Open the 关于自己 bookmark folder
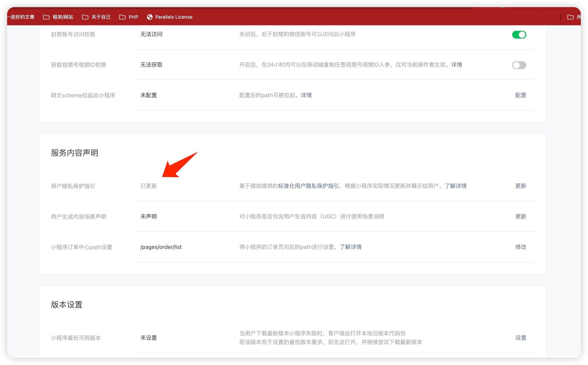Screen dimensions: 588x365 (x=96, y=17)
